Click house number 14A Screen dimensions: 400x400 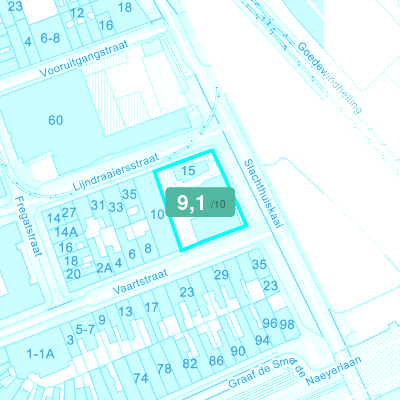click(x=66, y=232)
